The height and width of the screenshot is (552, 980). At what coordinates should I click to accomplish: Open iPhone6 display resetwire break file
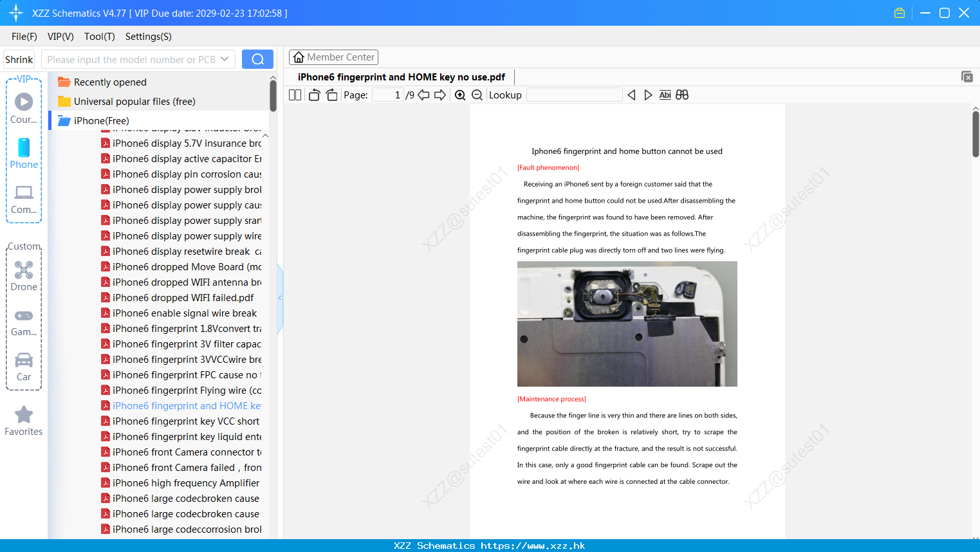tap(181, 252)
